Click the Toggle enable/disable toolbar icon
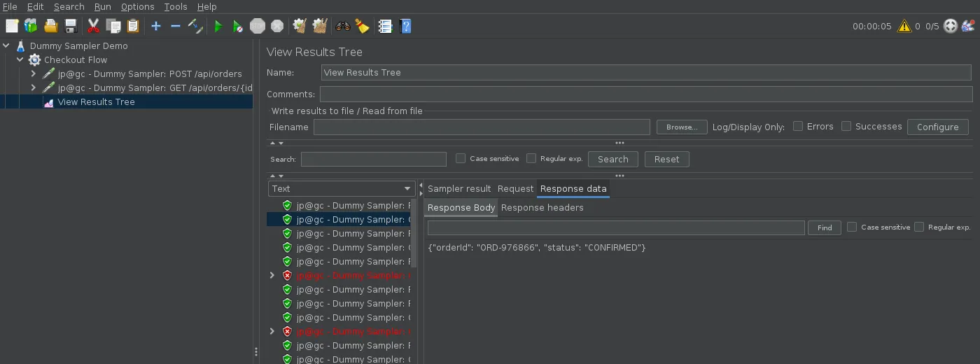Screen dimensions: 980x364 coord(195,26)
